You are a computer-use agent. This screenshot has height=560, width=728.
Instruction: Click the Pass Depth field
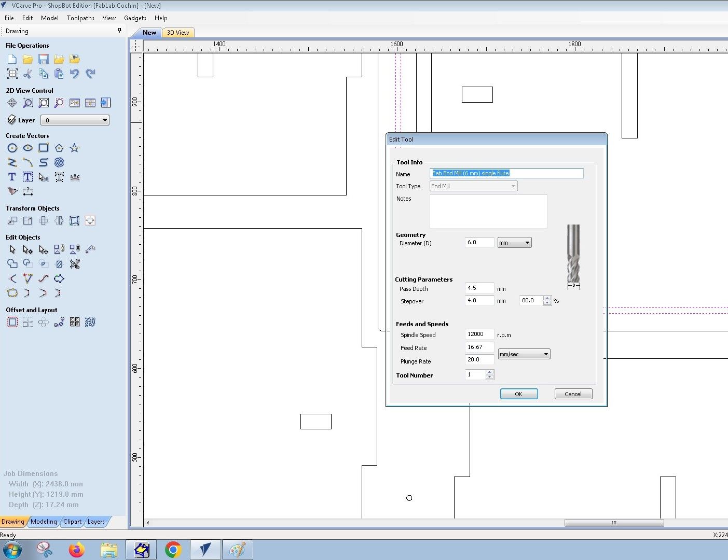pos(479,288)
